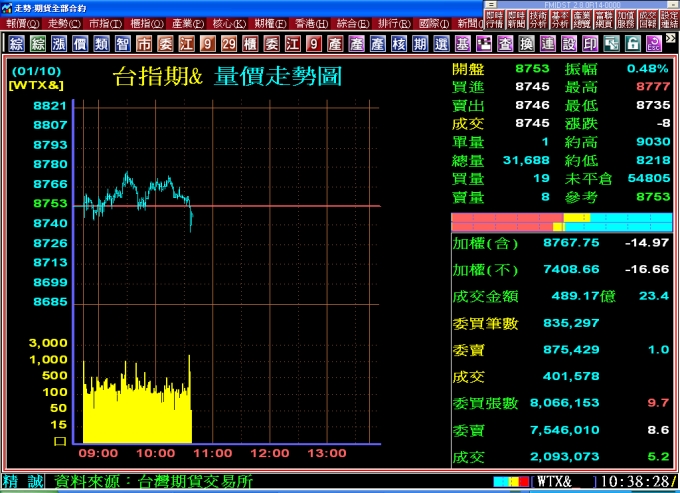This screenshot has height=493, width=680.
Task: Click the 成交回報 button
Action: (647, 20)
